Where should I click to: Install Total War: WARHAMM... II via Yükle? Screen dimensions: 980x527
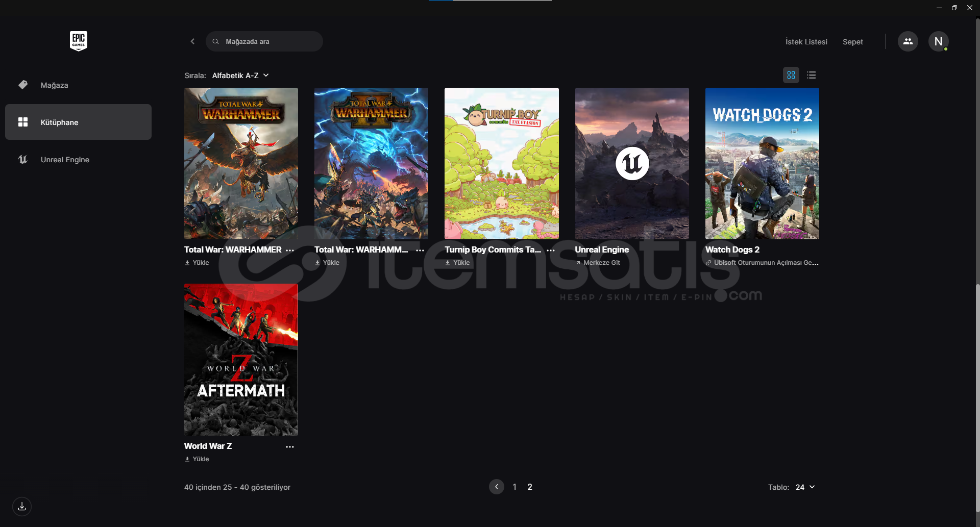tap(327, 263)
